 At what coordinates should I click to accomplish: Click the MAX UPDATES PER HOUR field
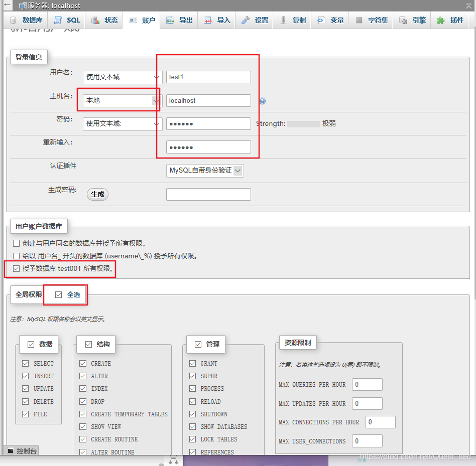(367, 403)
